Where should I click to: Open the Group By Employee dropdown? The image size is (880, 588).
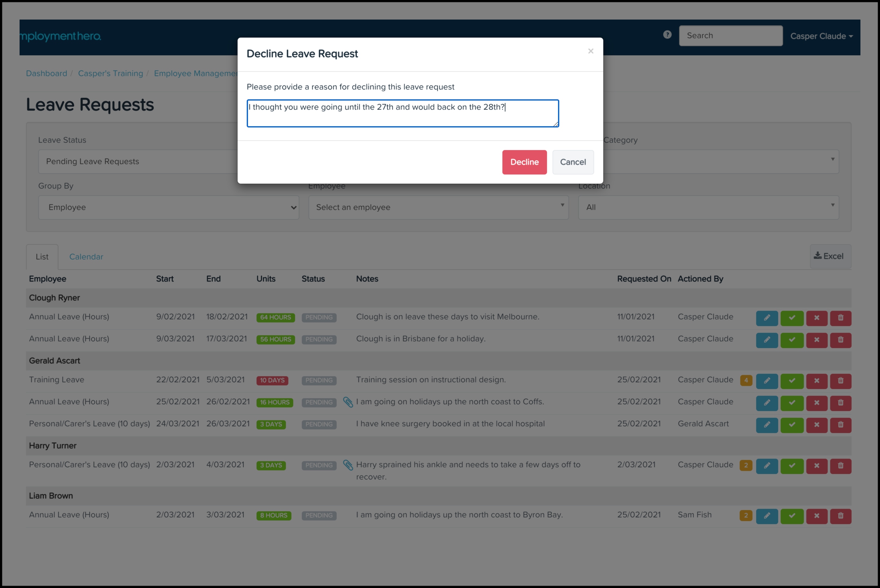point(168,208)
